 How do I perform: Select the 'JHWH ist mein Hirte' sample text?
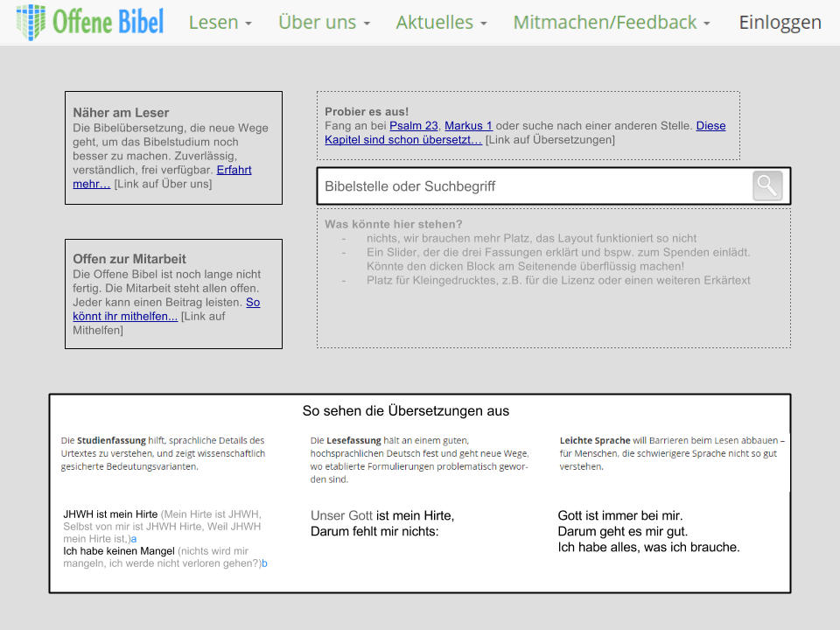click(x=110, y=514)
